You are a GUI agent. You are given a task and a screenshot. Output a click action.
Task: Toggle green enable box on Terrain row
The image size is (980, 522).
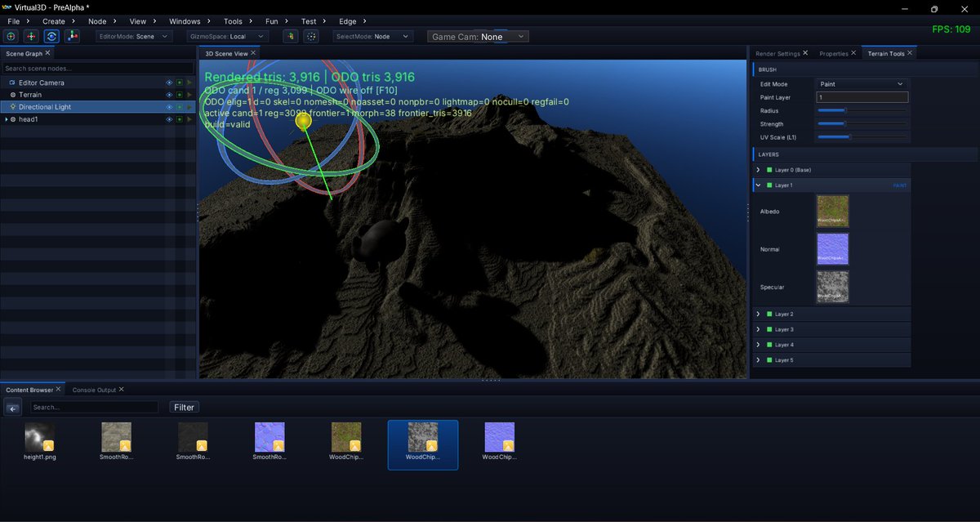point(180,95)
